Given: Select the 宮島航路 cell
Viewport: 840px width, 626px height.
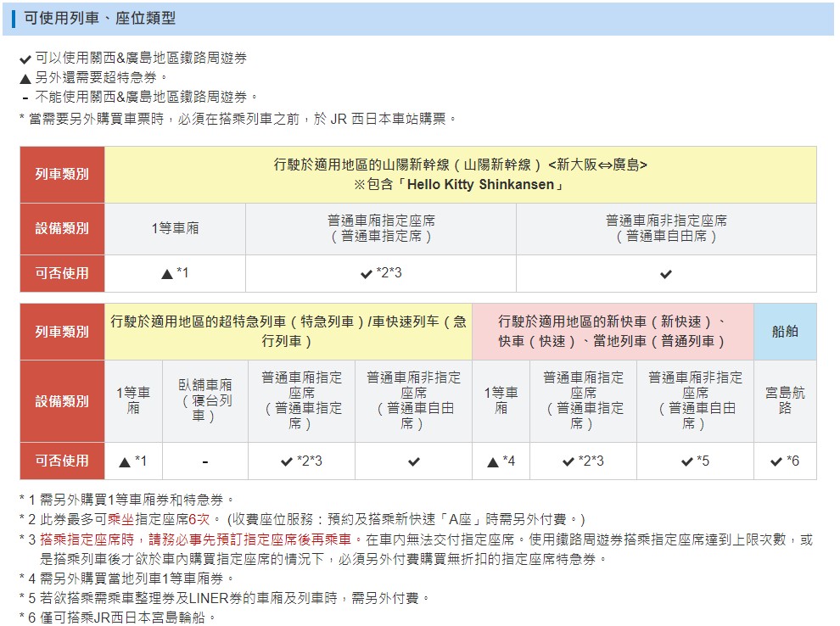Looking at the screenshot, I should (785, 400).
